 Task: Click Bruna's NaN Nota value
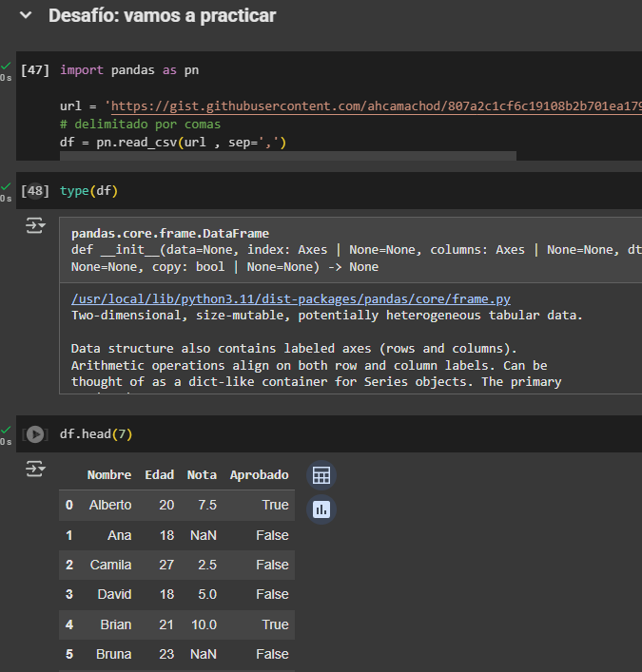(x=204, y=655)
